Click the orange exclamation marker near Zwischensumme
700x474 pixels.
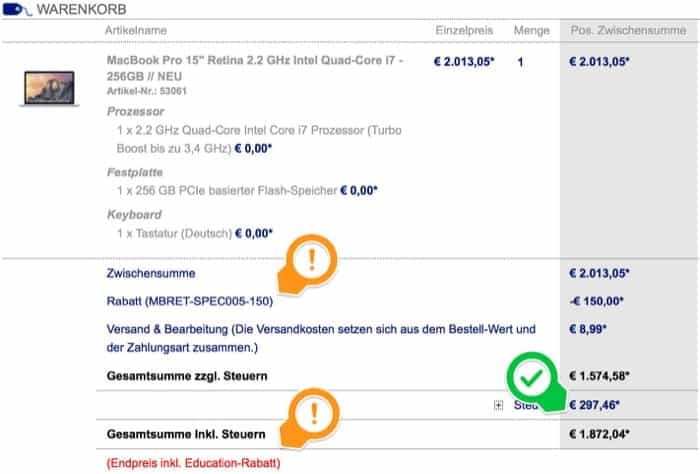click(308, 265)
